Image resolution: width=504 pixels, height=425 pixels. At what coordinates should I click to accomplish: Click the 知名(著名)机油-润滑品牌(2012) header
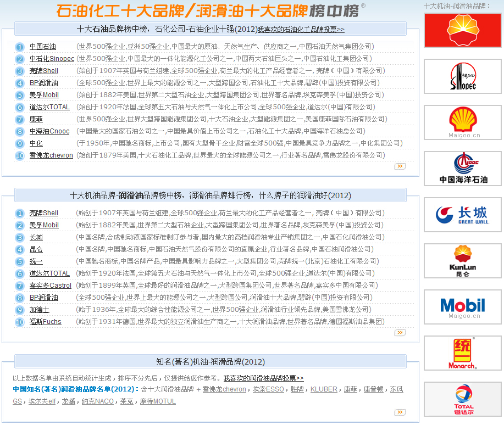[x=211, y=362]
